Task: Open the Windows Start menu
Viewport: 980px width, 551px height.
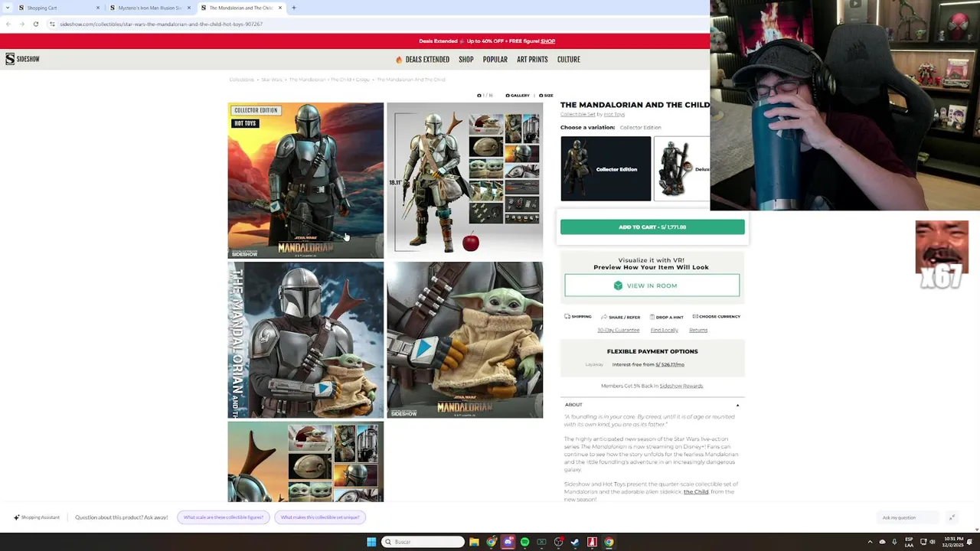Action: 371,542
